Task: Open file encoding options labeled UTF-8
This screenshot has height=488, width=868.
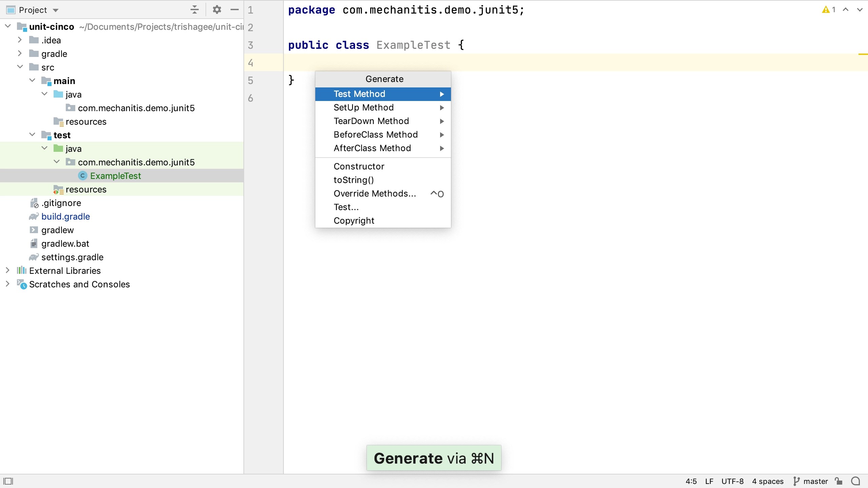Action: click(x=733, y=481)
